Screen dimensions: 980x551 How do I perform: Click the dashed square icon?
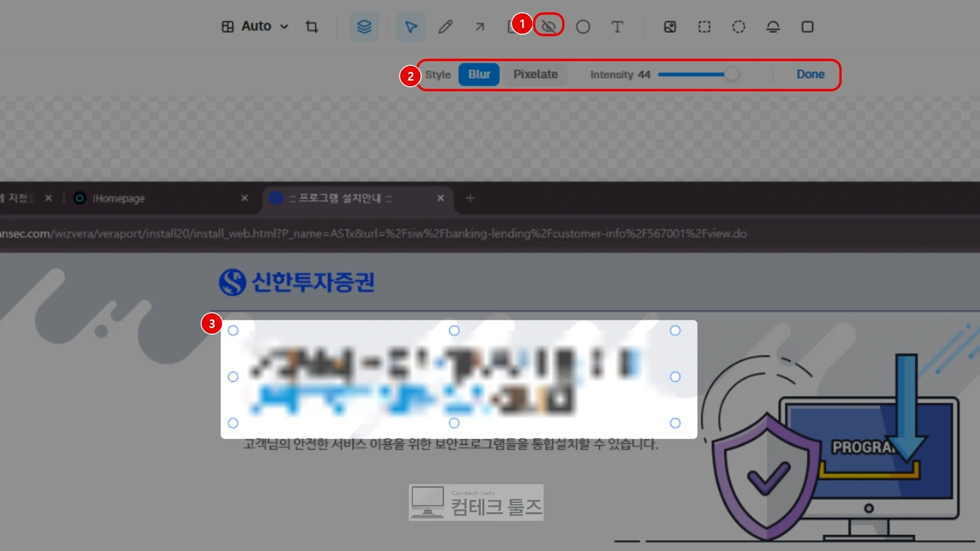point(704,27)
